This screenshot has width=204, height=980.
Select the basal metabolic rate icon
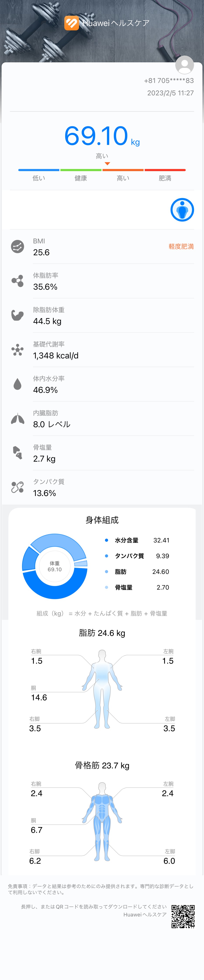click(x=17, y=350)
